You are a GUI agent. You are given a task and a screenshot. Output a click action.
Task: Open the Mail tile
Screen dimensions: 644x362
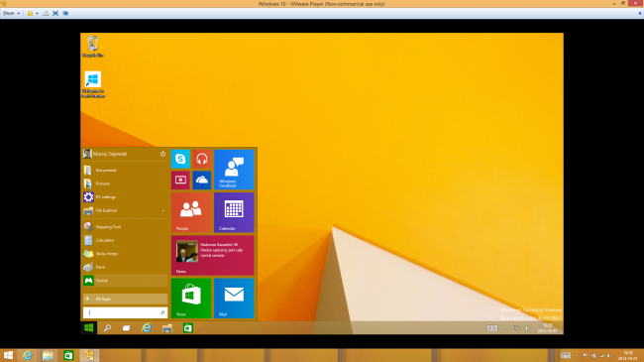tap(234, 298)
